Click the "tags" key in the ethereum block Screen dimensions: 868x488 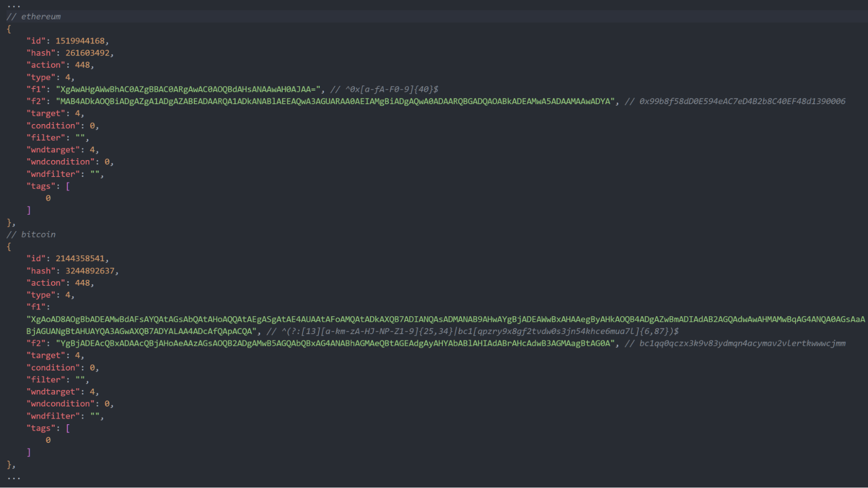(41, 186)
